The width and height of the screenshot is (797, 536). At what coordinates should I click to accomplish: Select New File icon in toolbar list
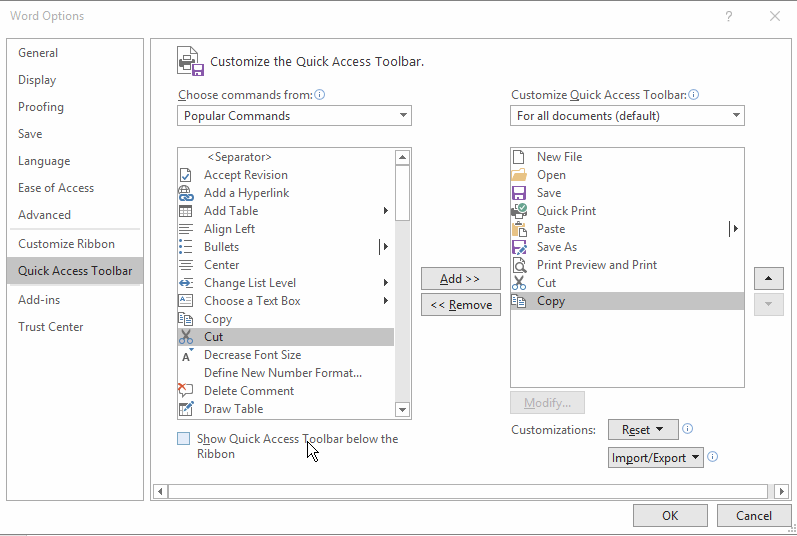(x=518, y=156)
